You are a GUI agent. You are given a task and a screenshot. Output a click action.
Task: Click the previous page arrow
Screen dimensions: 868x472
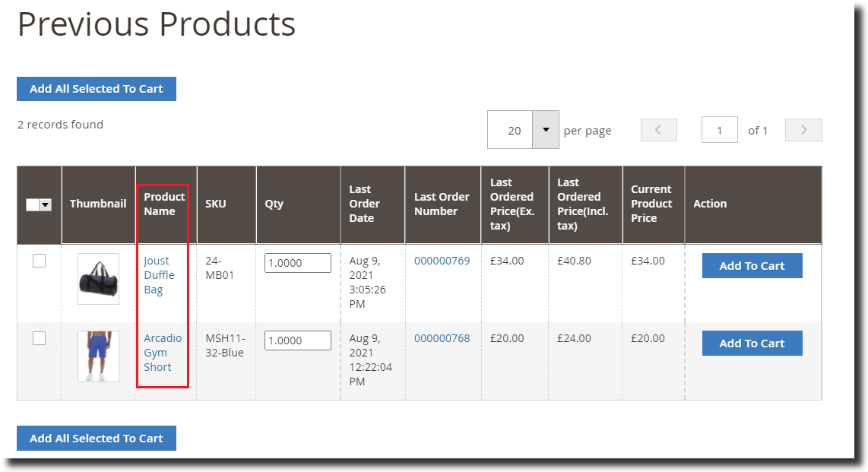coord(658,129)
